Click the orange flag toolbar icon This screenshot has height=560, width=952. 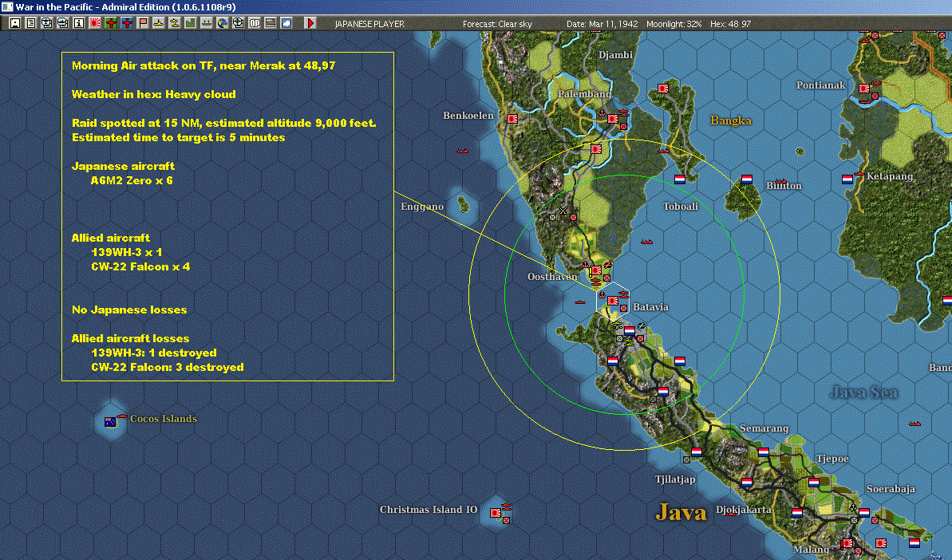tap(143, 23)
